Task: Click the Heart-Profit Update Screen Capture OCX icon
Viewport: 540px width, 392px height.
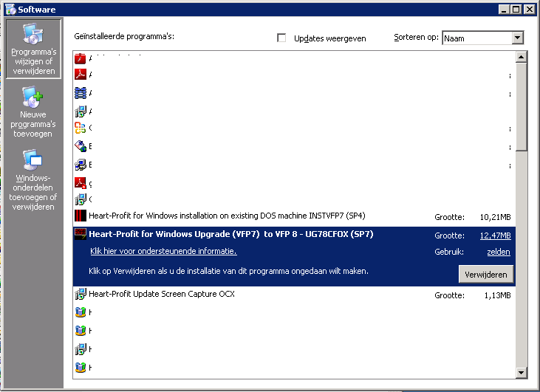Action: pos(81,294)
